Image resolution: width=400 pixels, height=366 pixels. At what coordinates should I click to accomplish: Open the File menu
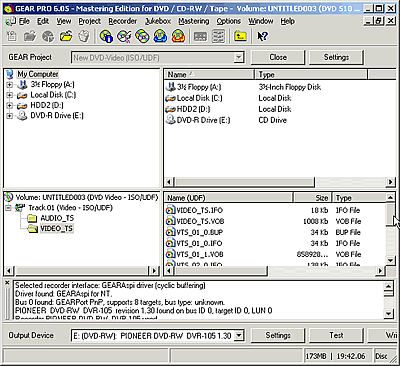coord(24,21)
